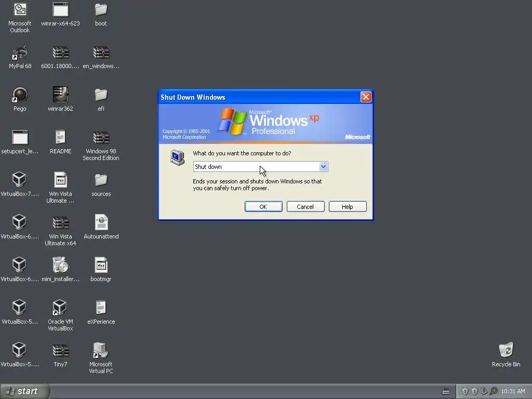Select the Recycle Bin icon
532x399 pixels.
pyautogui.click(x=506, y=350)
